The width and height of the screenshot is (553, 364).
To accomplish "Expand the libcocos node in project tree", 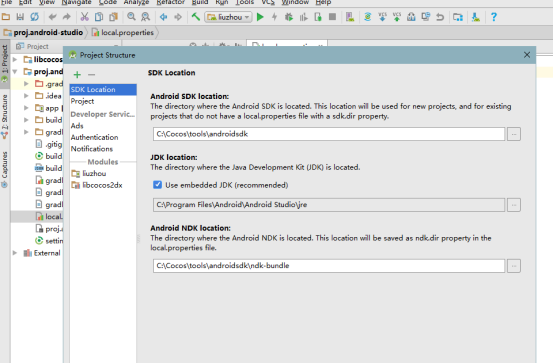I will [15, 59].
